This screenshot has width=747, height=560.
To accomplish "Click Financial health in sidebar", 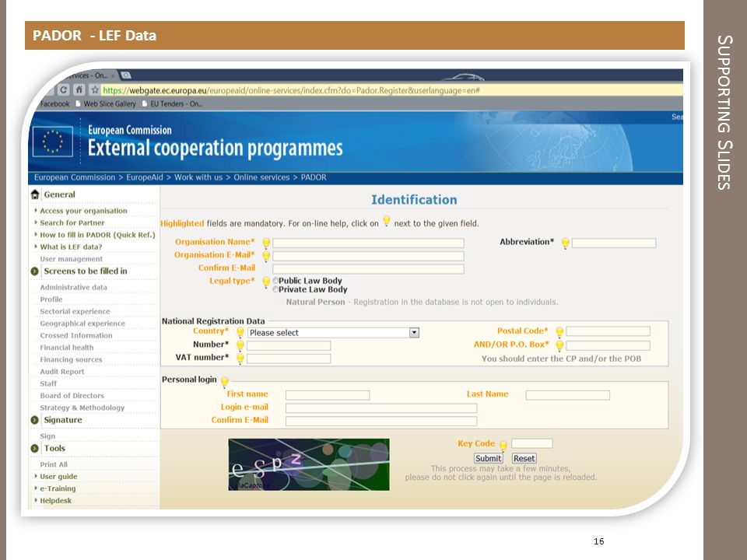I will (67, 348).
